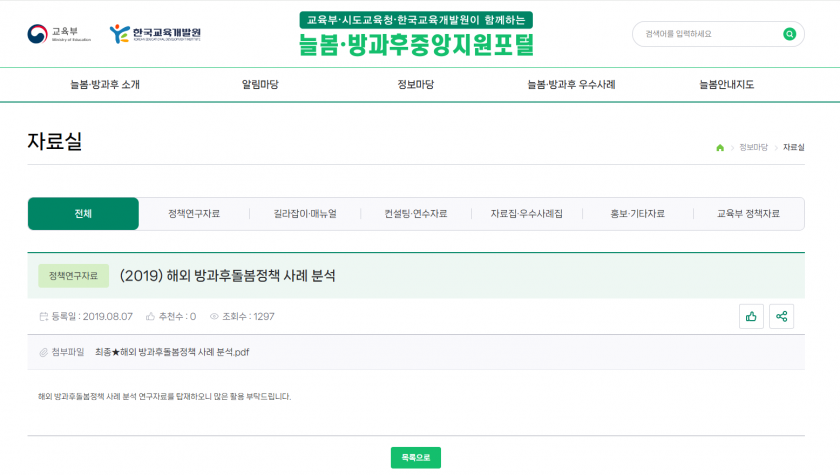Select the 자료집·우수사례집 tab

[x=527, y=214]
